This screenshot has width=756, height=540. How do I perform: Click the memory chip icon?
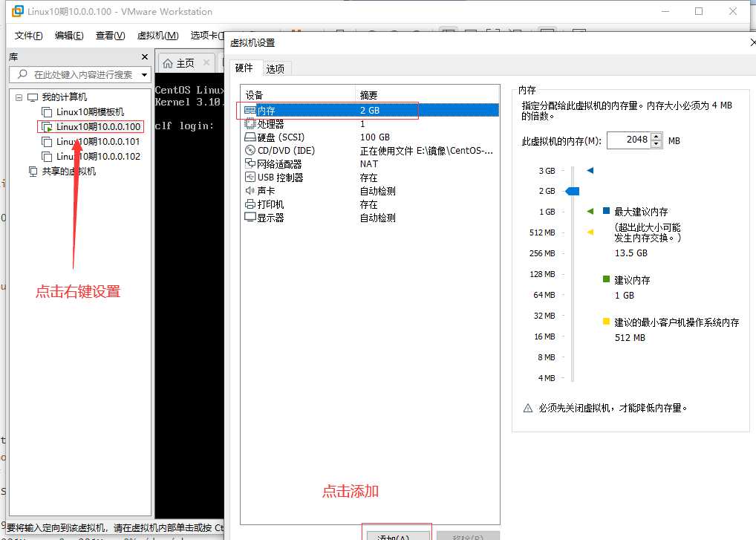(x=250, y=111)
